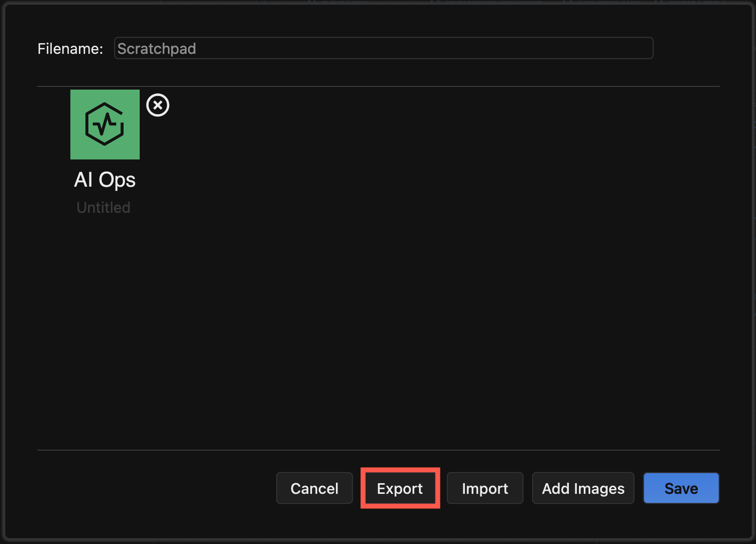Click the AI Ops title label

pyautogui.click(x=104, y=180)
